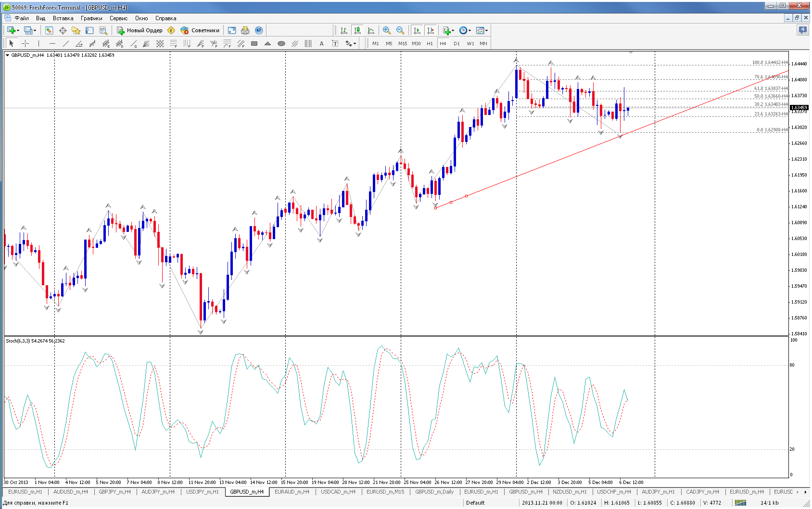The width and height of the screenshot is (812, 509).
Task: Switch timeframe to D1
Action: point(457,44)
